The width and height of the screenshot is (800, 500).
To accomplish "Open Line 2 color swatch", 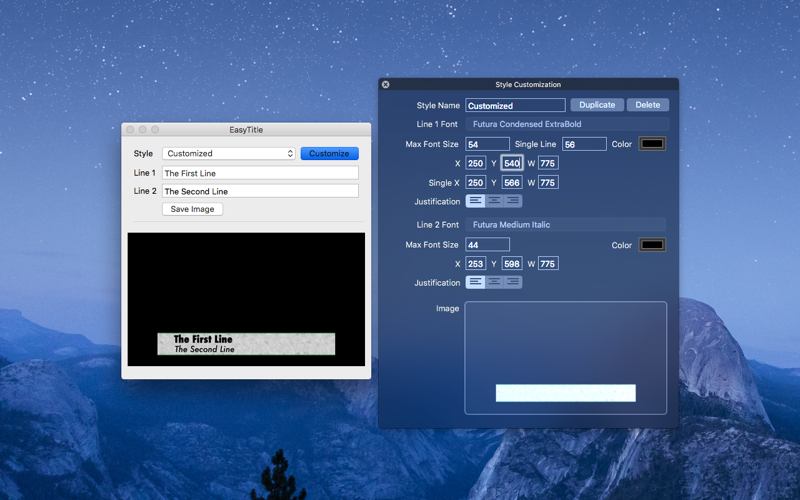I will click(653, 245).
